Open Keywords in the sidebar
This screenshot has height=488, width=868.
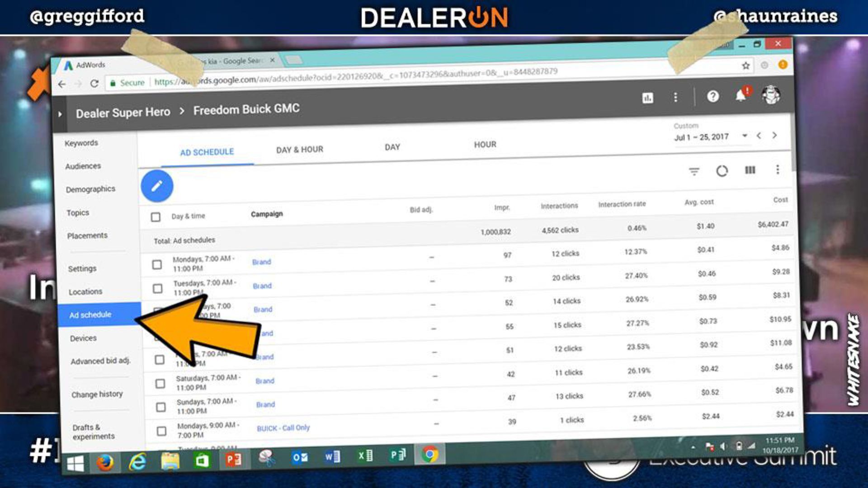point(81,143)
